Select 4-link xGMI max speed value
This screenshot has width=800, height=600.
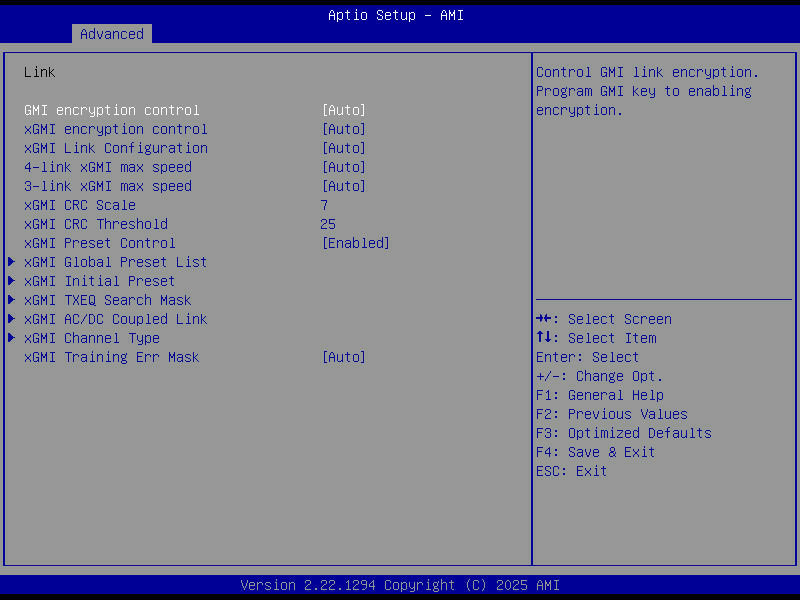(344, 167)
